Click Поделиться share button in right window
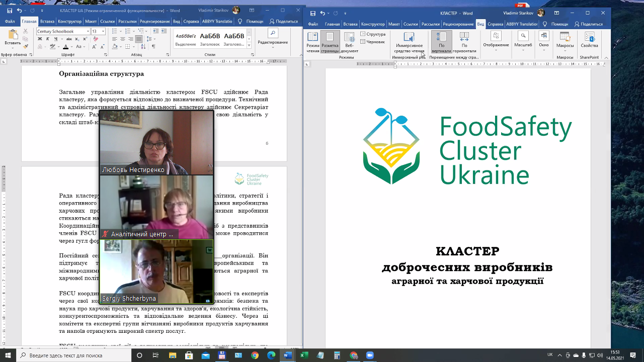The width and height of the screenshot is (644, 362). click(x=588, y=24)
